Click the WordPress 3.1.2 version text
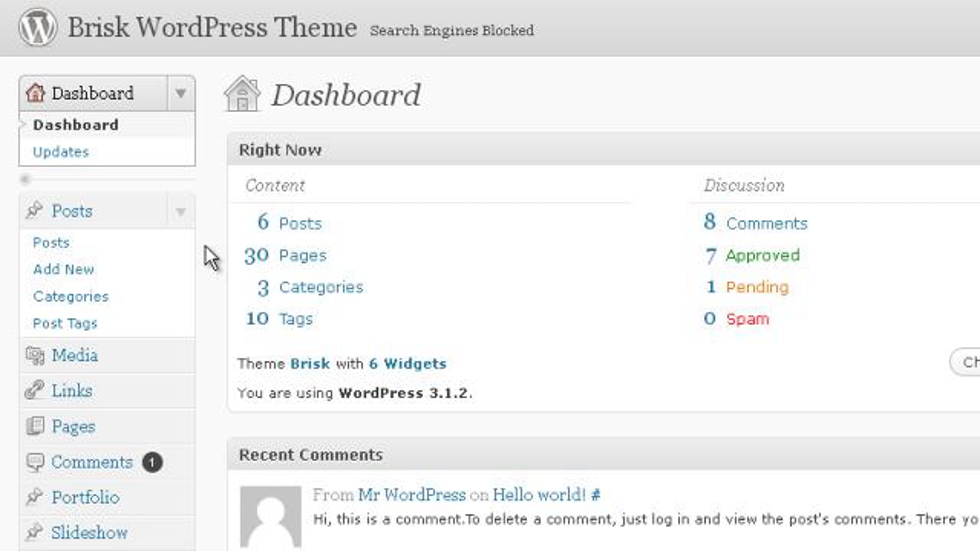This screenshot has width=980, height=551. pyautogui.click(x=403, y=393)
